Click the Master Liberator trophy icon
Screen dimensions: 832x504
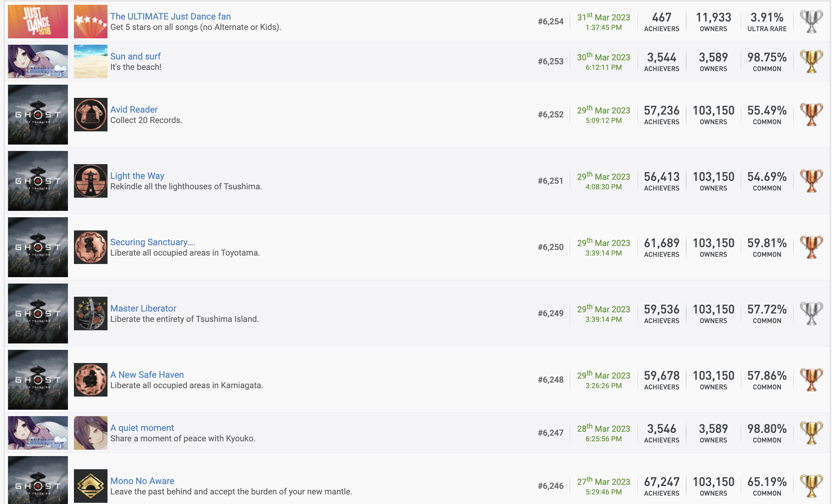[x=91, y=314]
